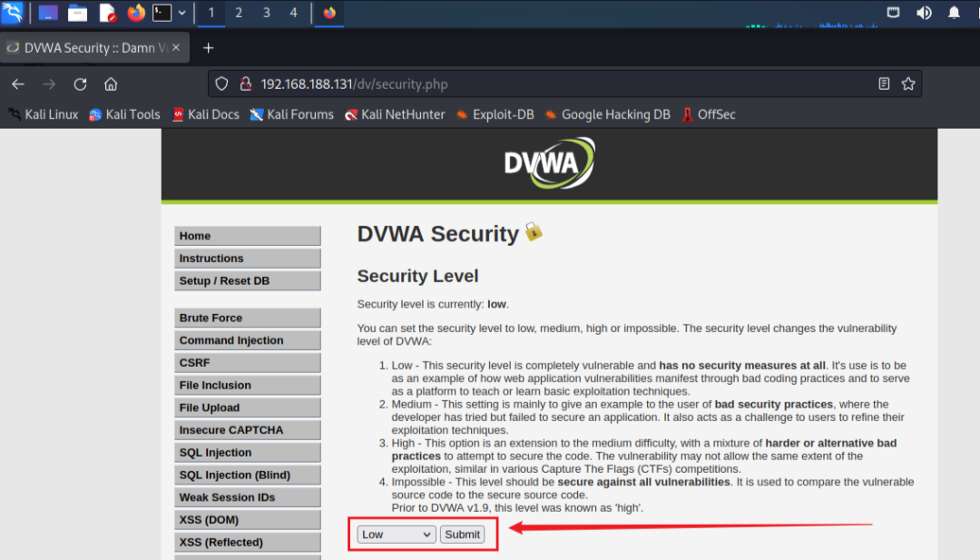This screenshot has height=560, width=980.
Task: Open the File Upload module
Action: (x=248, y=408)
